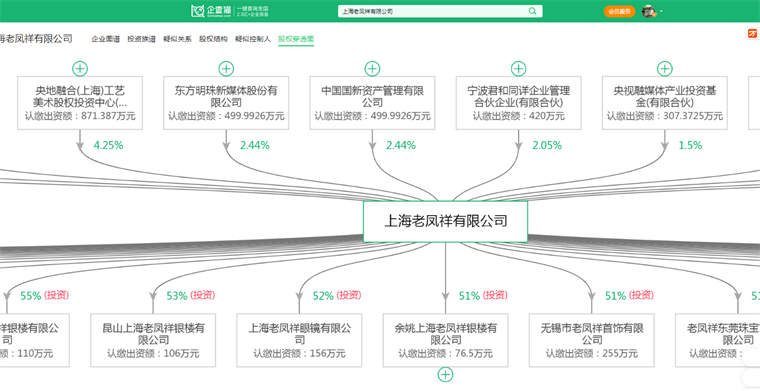The height and width of the screenshot is (391, 760).
Task: Click the 55% (投资) label
Action: 45,295
